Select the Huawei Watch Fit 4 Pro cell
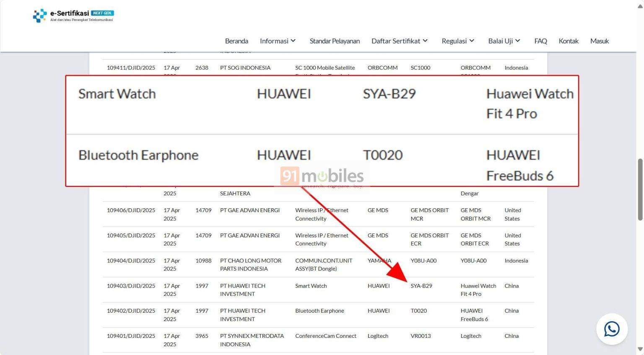 click(478, 290)
